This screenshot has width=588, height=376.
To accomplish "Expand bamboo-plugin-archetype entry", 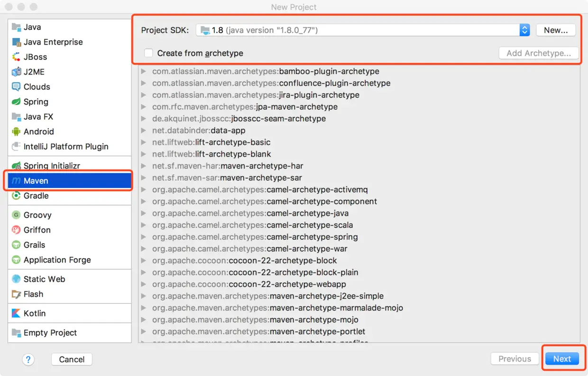I will [x=144, y=71].
